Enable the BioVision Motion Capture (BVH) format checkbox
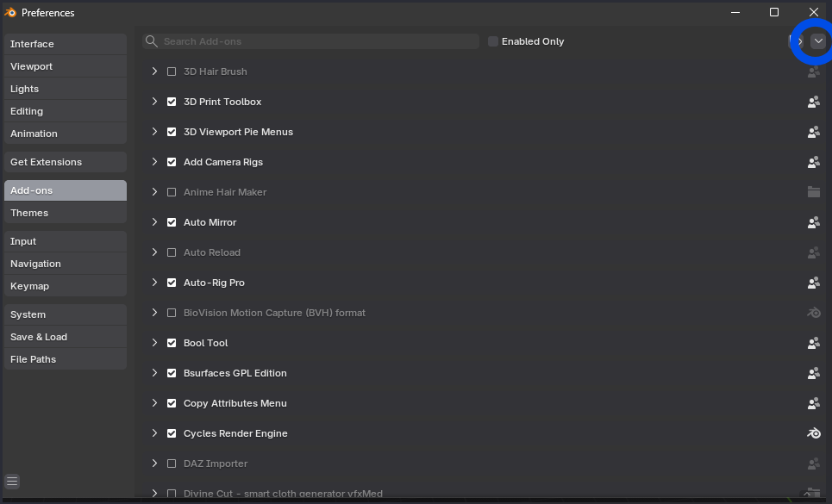 [x=172, y=314]
